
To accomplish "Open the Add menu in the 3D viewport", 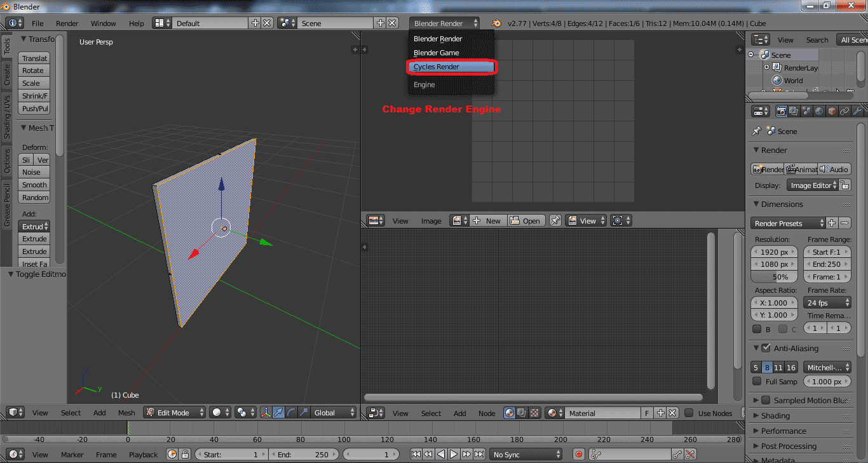I will pyautogui.click(x=99, y=413).
